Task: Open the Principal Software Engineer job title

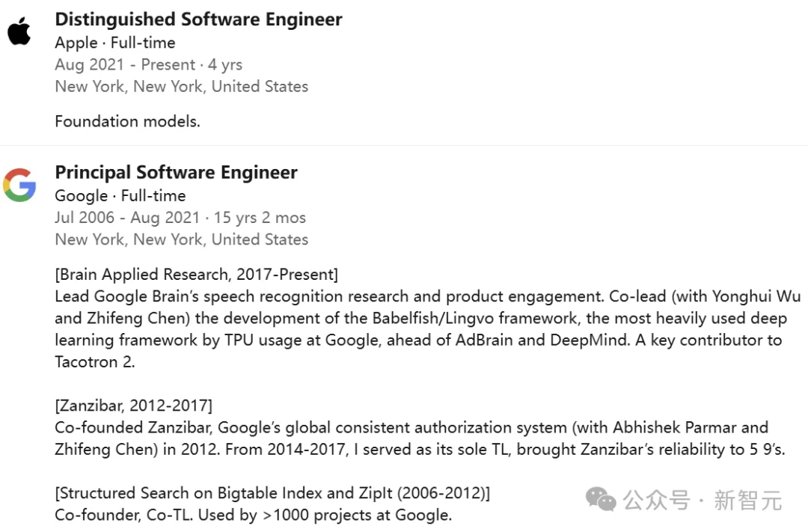Action: [x=176, y=172]
